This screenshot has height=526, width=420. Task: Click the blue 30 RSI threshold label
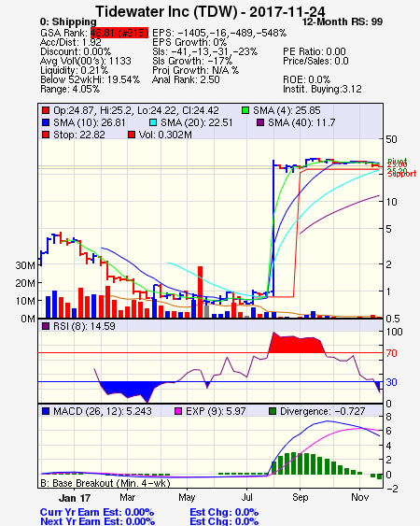[x=391, y=382]
